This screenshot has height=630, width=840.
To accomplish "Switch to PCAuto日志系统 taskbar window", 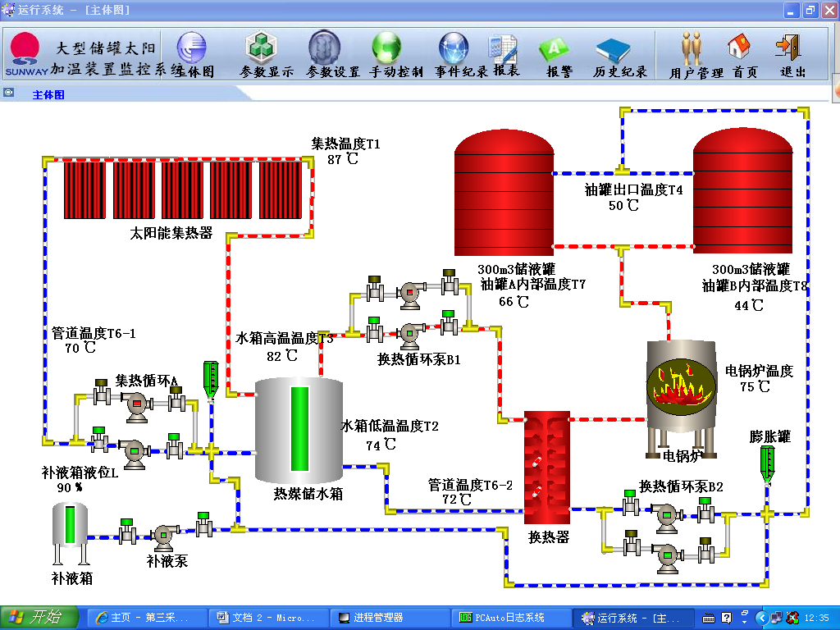I will click(508, 618).
